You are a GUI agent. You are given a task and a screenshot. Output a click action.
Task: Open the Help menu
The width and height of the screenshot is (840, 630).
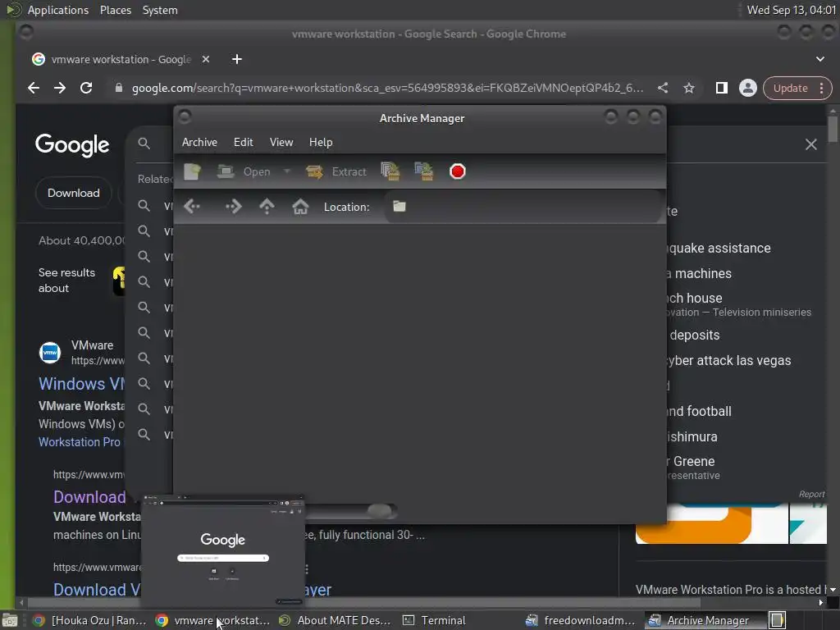[x=321, y=142]
